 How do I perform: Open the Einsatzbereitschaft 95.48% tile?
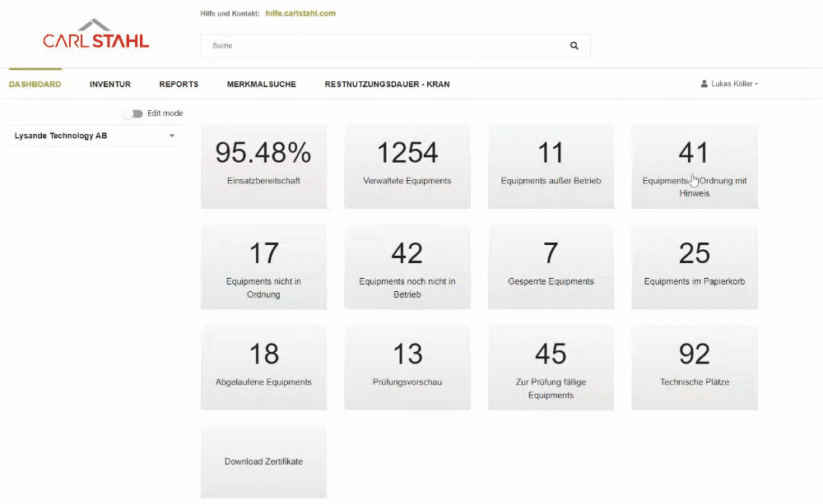(x=263, y=166)
